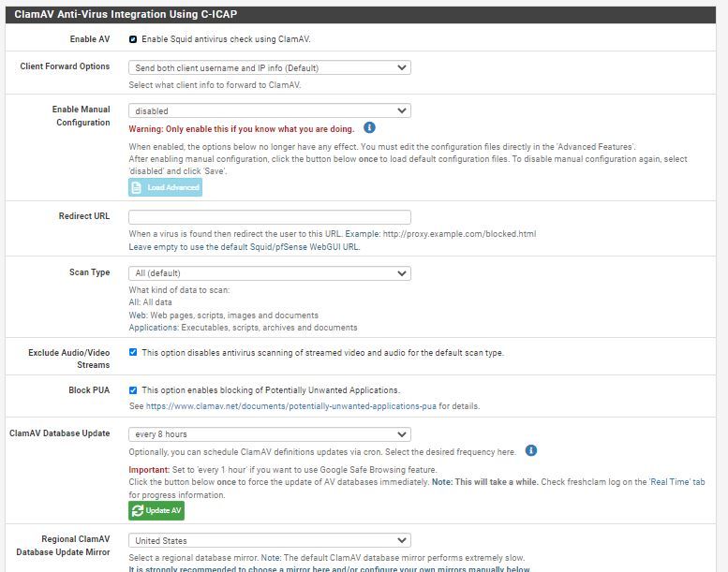This screenshot has height=572, width=728.
Task: Click 'Applications: Executables, scripts, archives' text
Action: pos(243,328)
